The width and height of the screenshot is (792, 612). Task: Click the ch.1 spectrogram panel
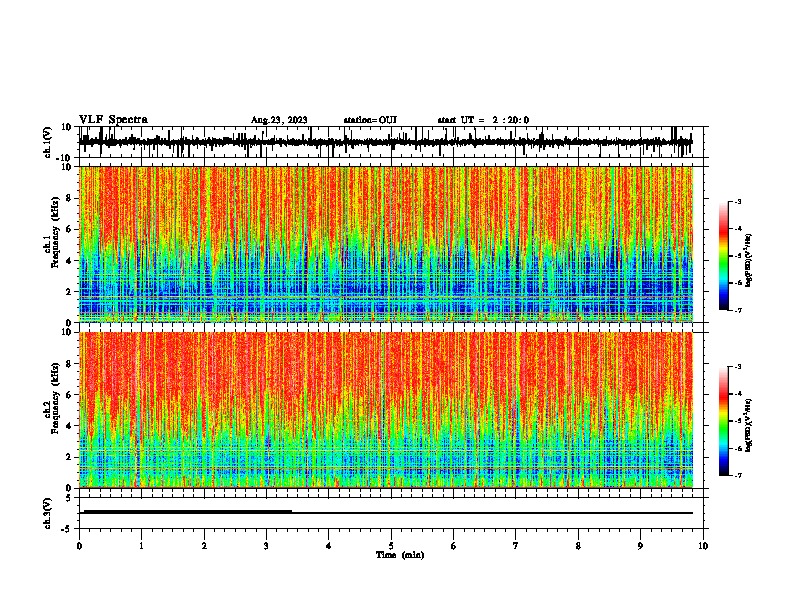[386, 244]
